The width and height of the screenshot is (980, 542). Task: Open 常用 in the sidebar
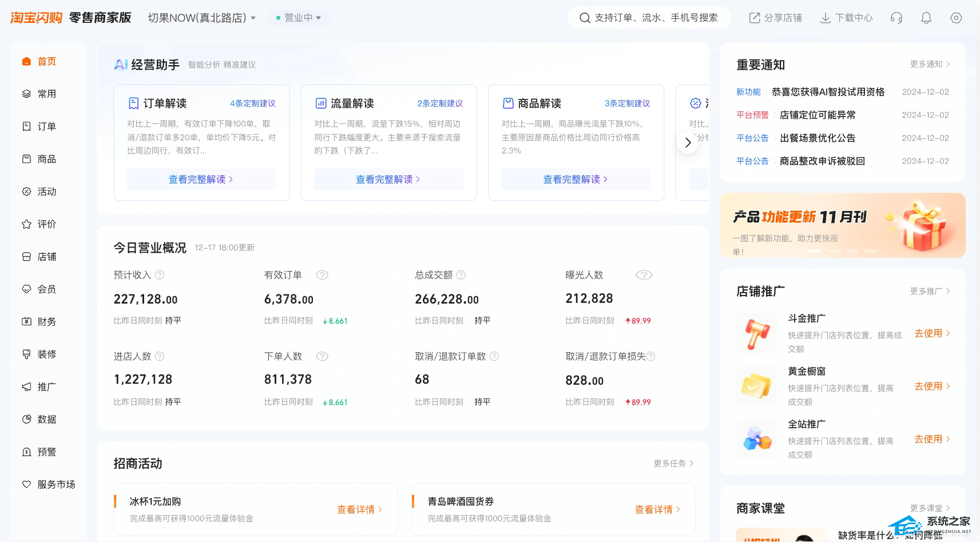pyautogui.click(x=48, y=94)
